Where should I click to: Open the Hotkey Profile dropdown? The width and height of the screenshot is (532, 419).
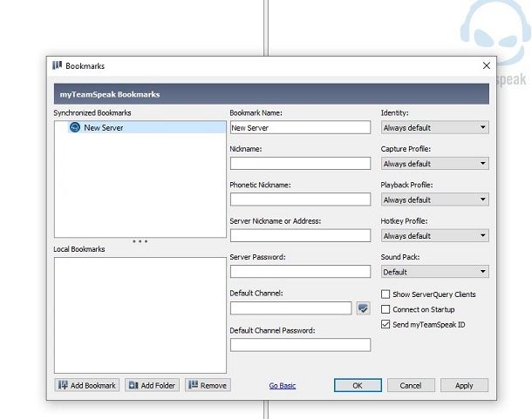click(434, 235)
